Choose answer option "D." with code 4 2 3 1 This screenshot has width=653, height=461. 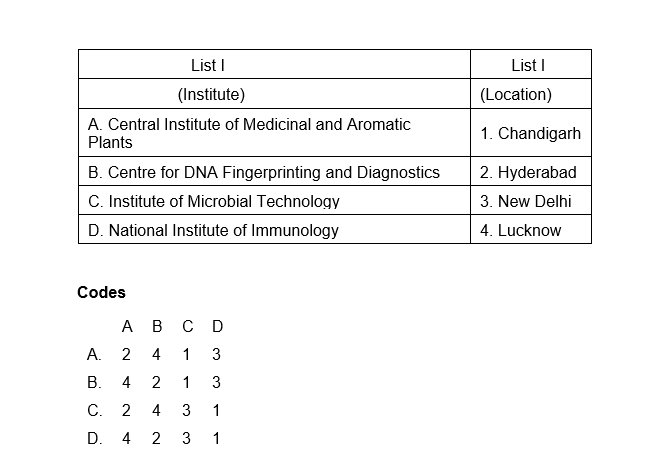click(94, 438)
